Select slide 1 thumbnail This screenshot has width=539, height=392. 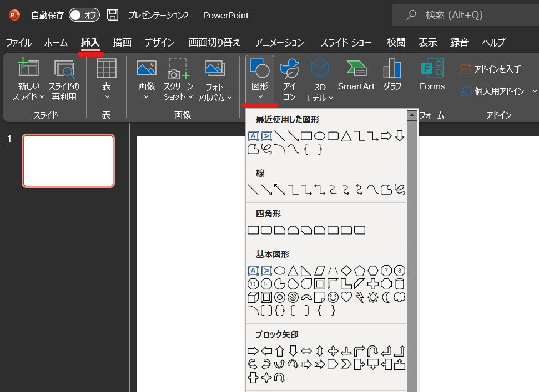68,161
